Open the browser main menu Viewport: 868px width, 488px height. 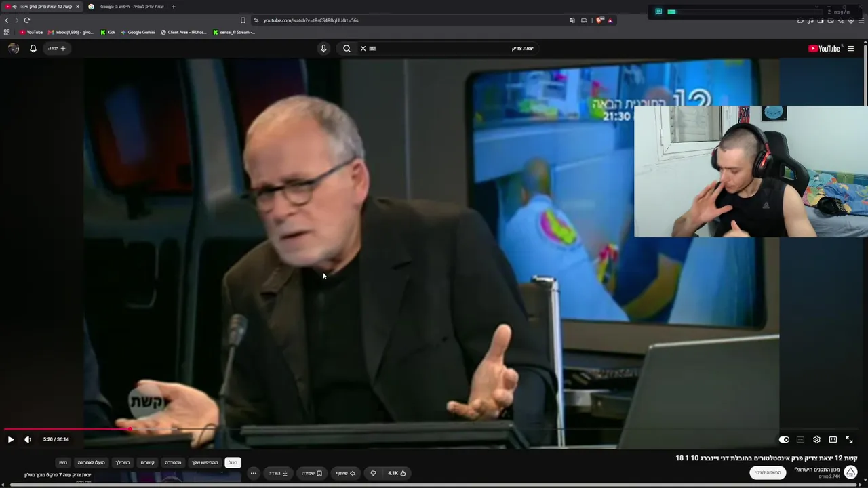861,20
